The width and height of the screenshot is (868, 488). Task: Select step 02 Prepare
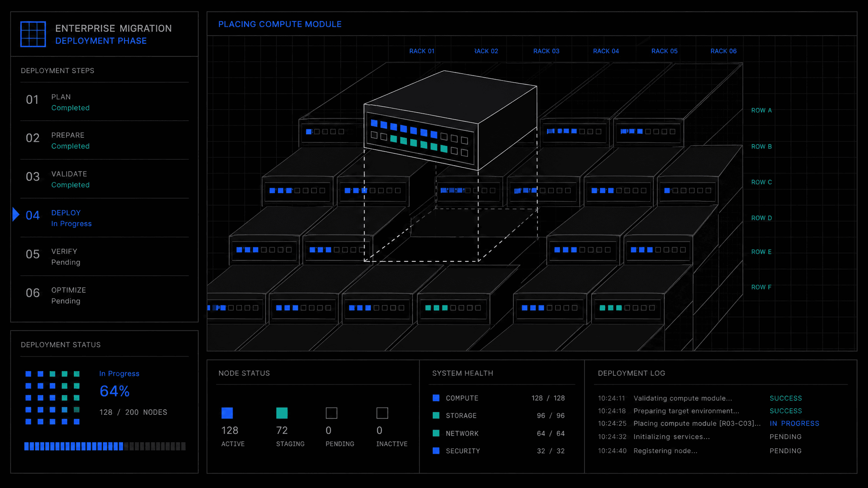tap(104, 140)
